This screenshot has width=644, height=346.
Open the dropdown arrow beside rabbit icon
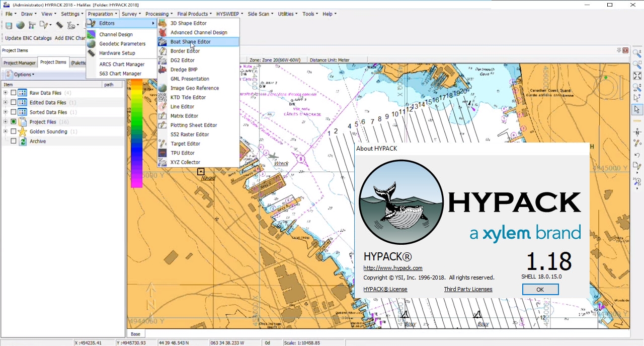(x=78, y=25)
